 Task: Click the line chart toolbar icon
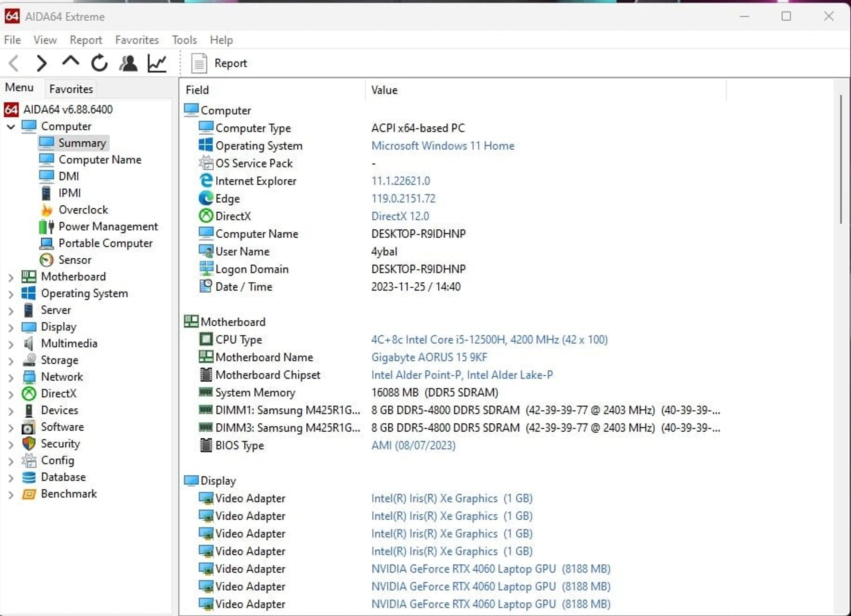(157, 63)
